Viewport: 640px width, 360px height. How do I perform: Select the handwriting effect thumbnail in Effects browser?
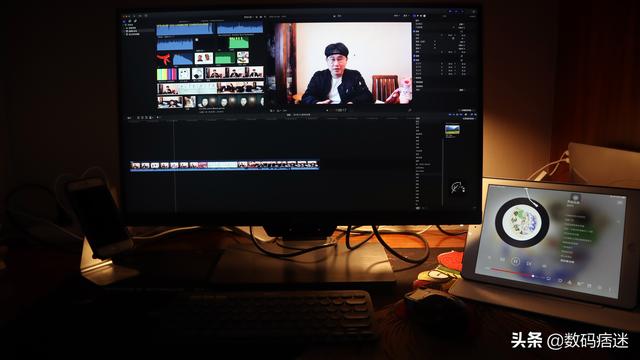pos(458,187)
